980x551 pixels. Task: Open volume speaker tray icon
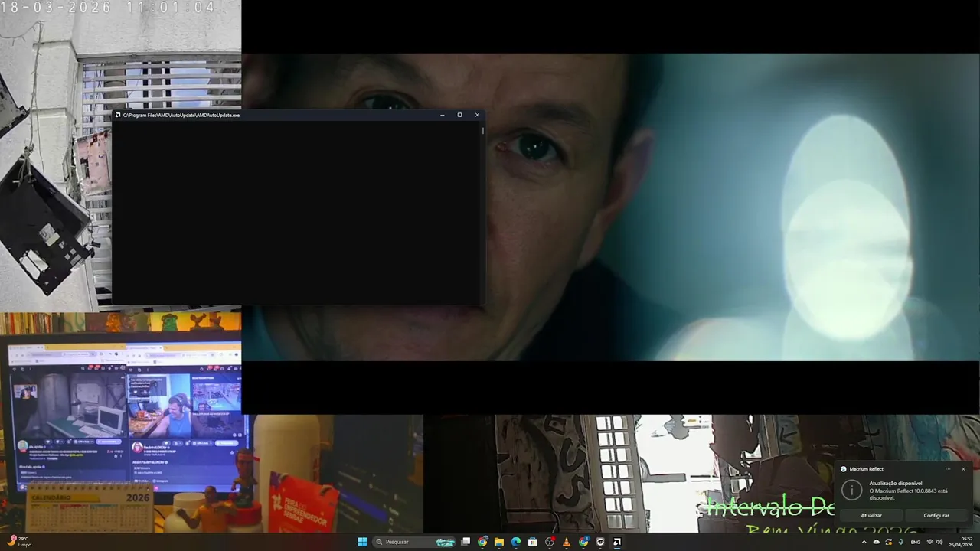pyautogui.click(x=940, y=542)
